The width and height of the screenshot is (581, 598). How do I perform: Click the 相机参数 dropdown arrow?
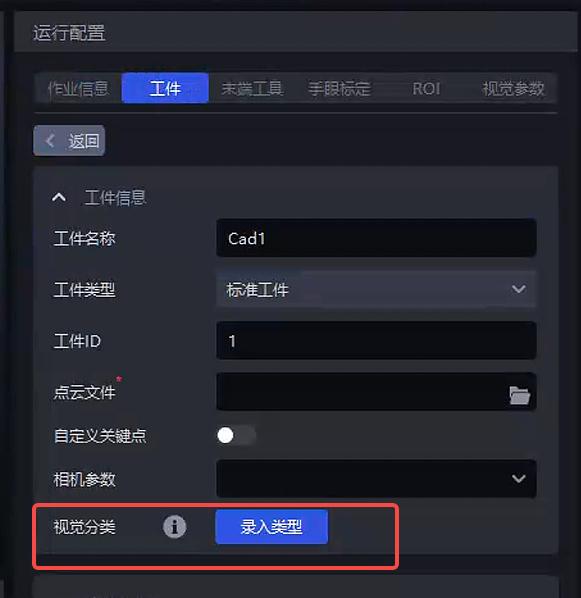[518, 479]
